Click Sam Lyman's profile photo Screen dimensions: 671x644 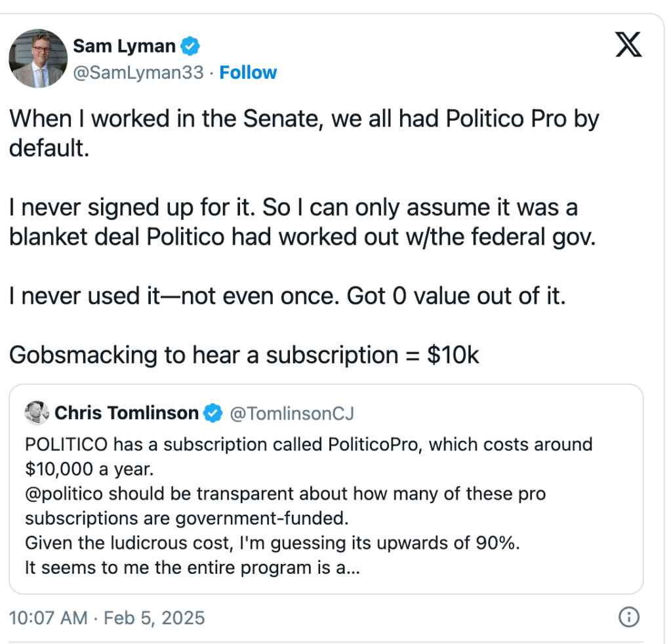(x=38, y=58)
